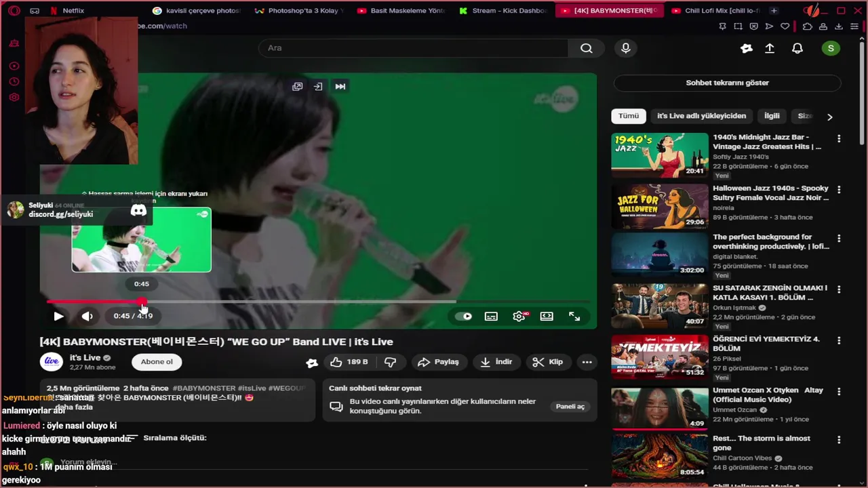The image size is (868, 488).
Task: Open the ad blocker shield icon
Action: click(753, 26)
